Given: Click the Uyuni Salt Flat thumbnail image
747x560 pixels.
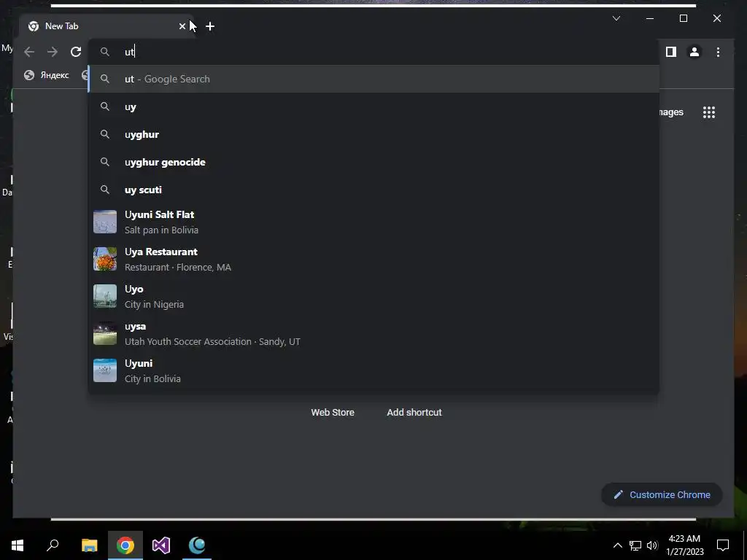Looking at the screenshot, I should (105, 222).
